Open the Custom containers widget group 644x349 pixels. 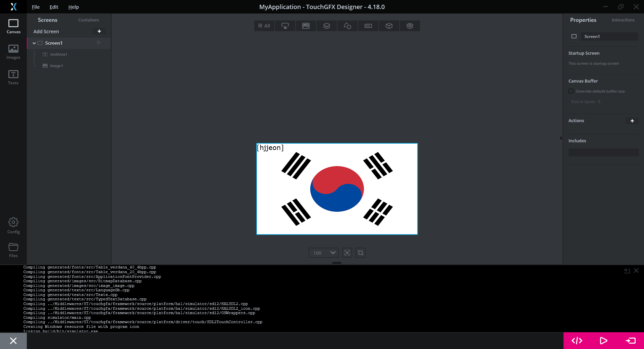click(410, 26)
